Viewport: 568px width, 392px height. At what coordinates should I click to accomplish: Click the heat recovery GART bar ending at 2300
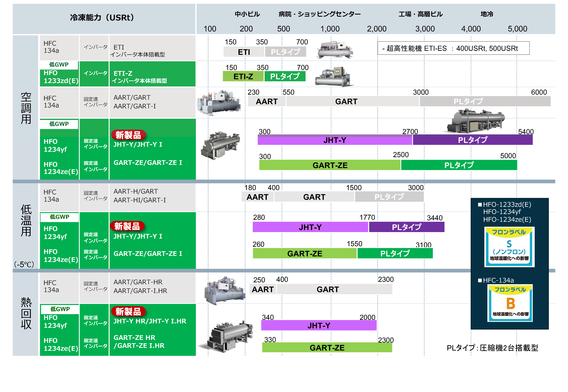pyautogui.click(x=335, y=289)
